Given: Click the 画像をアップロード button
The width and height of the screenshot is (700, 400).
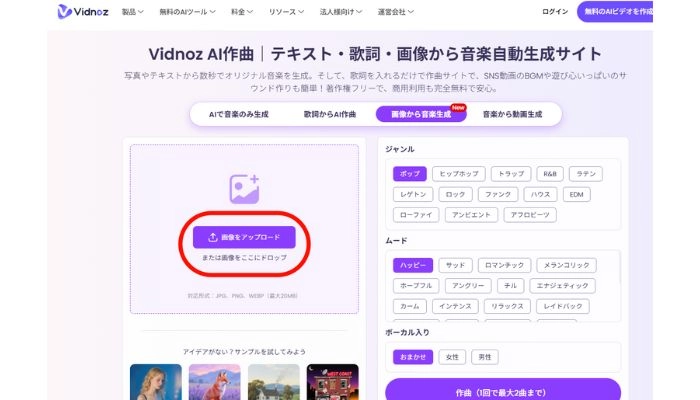Looking at the screenshot, I should 244,237.
